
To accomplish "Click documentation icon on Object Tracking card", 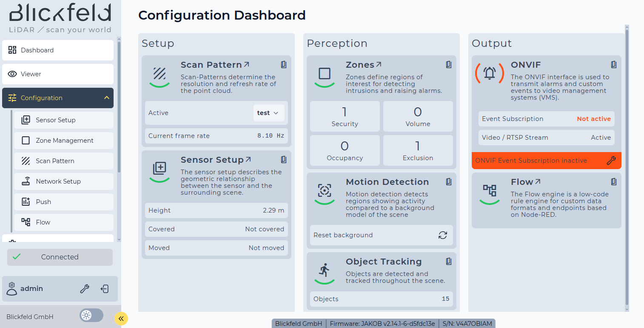I will (449, 262).
